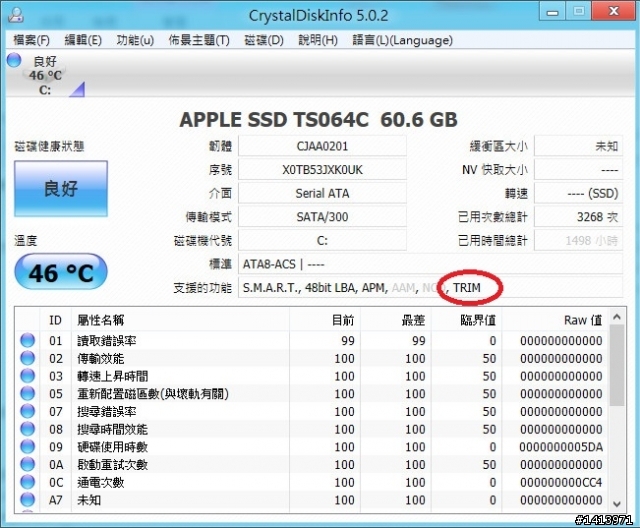Select attribute name 讀取錯誤率

(107, 341)
